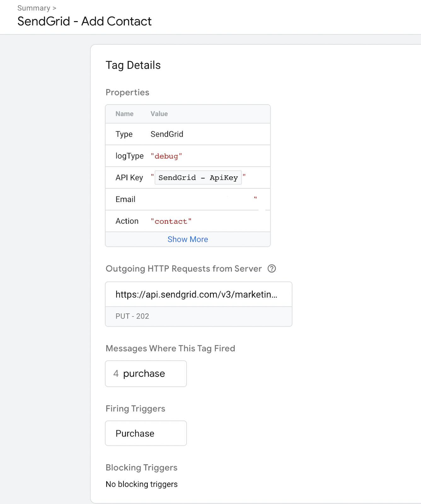Image resolution: width=421 pixels, height=504 pixels.
Task: Click the Name column header
Action: point(124,114)
